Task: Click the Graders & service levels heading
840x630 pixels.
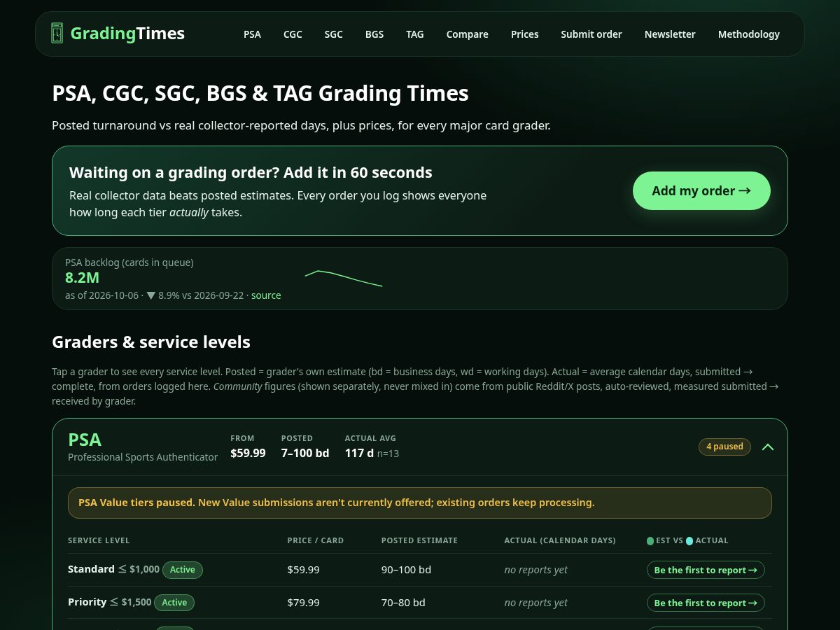Action: coord(151,342)
